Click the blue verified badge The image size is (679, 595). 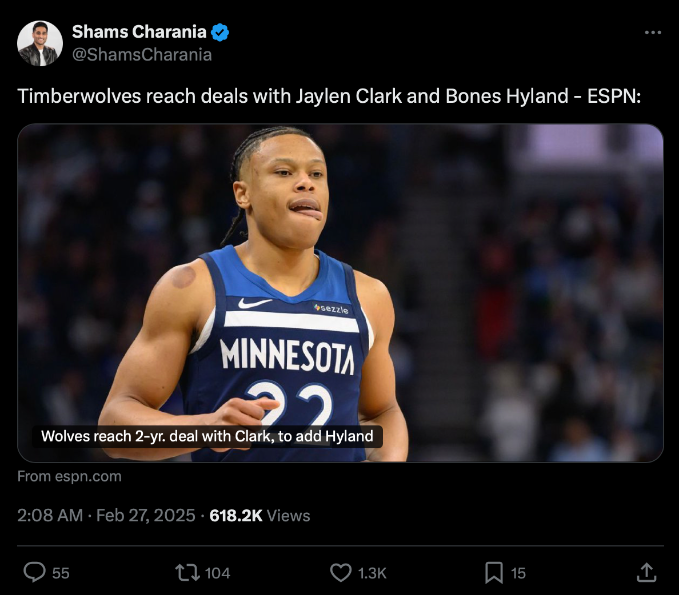[219, 32]
